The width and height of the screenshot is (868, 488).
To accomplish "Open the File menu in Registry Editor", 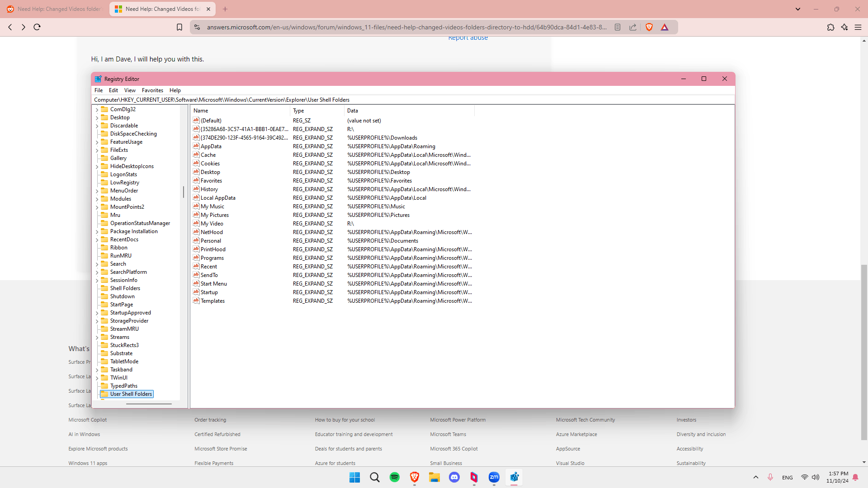I will click(x=99, y=90).
